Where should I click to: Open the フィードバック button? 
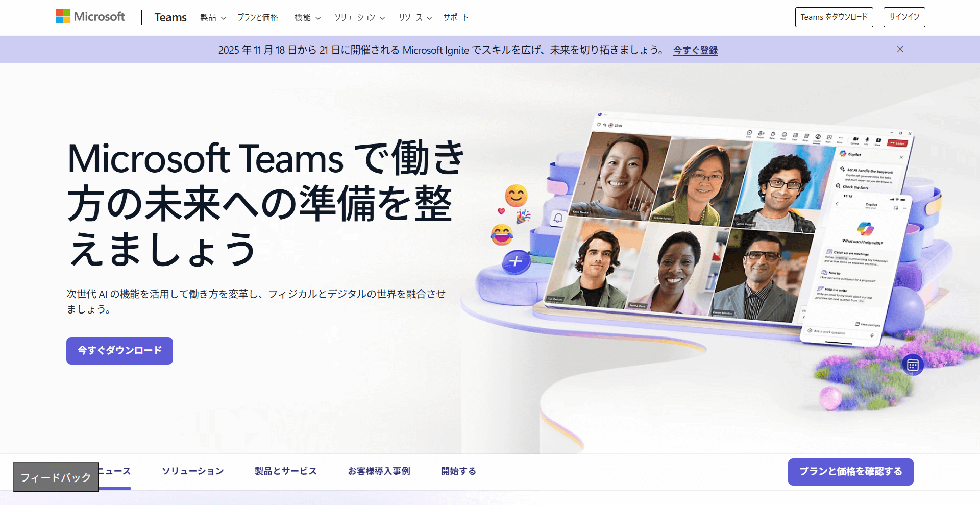point(56,477)
